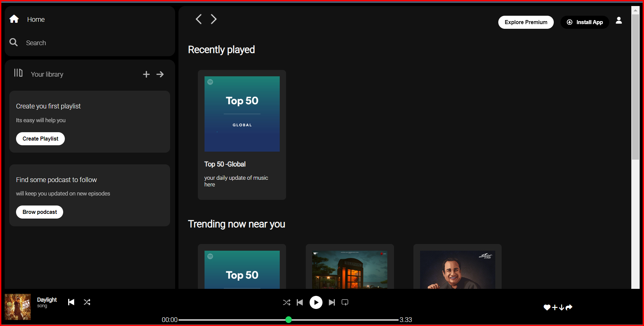The width and height of the screenshot is (644, 326).
Task: Click the share arrow icon in player bar
Action: pos(569,307)
